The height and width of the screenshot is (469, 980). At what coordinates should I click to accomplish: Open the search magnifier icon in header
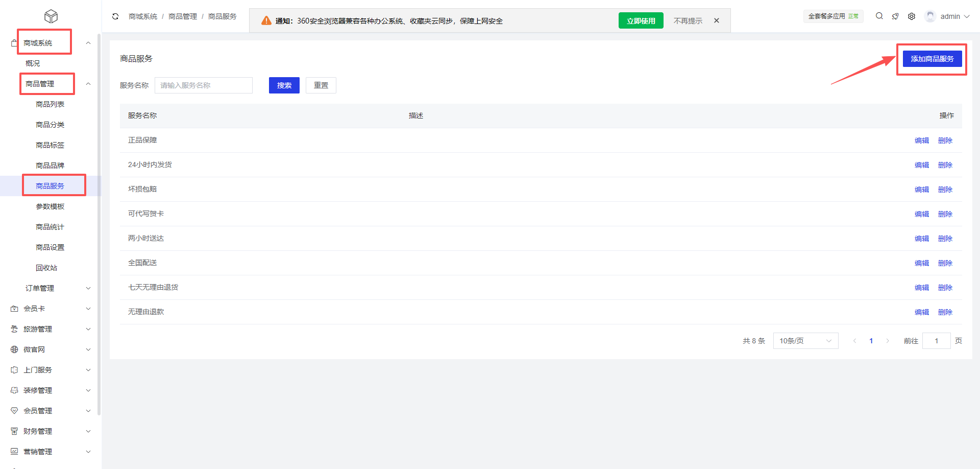879,16
